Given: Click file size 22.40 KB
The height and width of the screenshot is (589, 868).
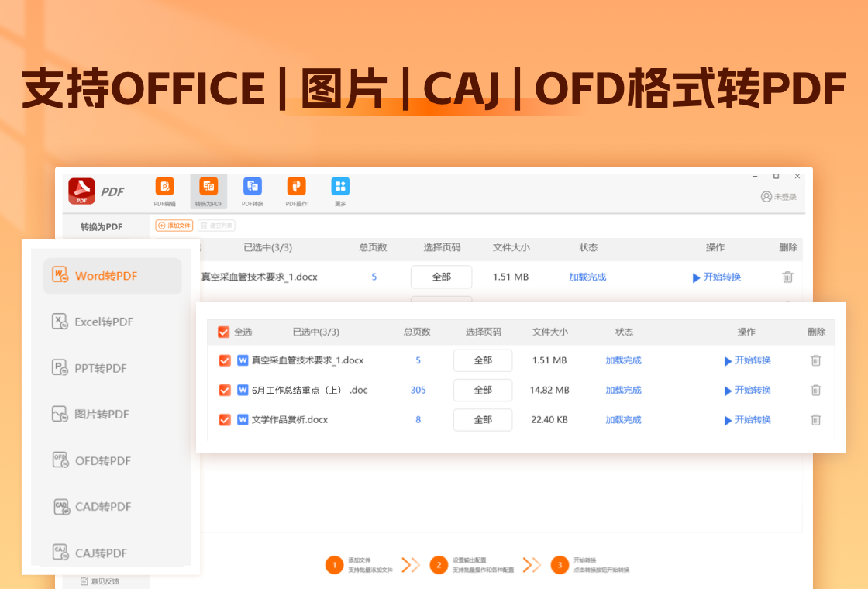Looking at the screenshot, I should pyautogui.click(x=549, y=420).
